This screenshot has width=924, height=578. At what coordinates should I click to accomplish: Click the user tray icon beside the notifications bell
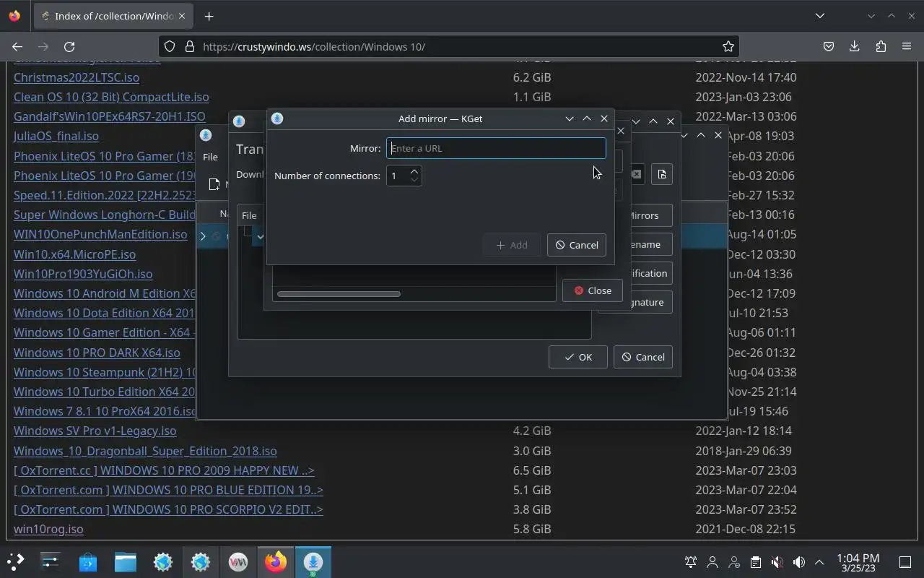point(712,561)
